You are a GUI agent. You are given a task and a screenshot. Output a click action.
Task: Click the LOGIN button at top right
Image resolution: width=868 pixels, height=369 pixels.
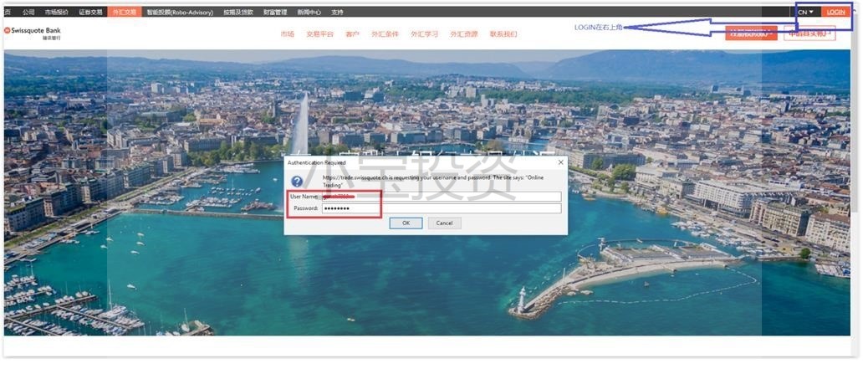[835, 12]
